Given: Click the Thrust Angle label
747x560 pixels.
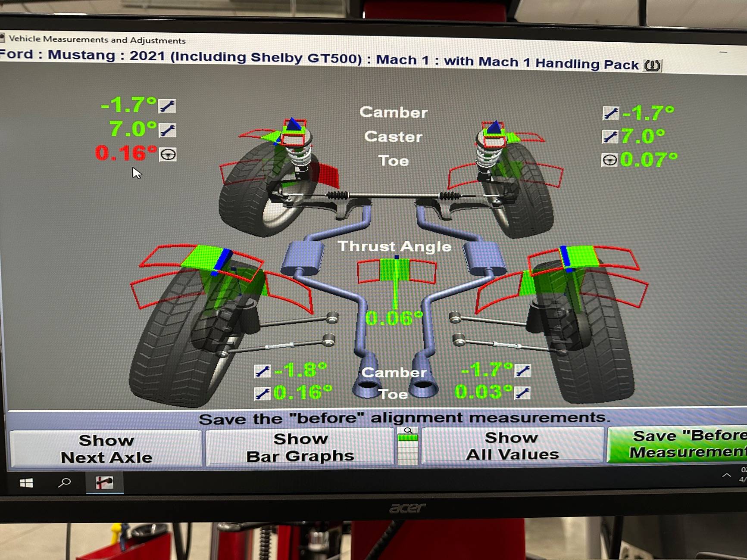Looking at the screenshot, I should tap(394, 246).
